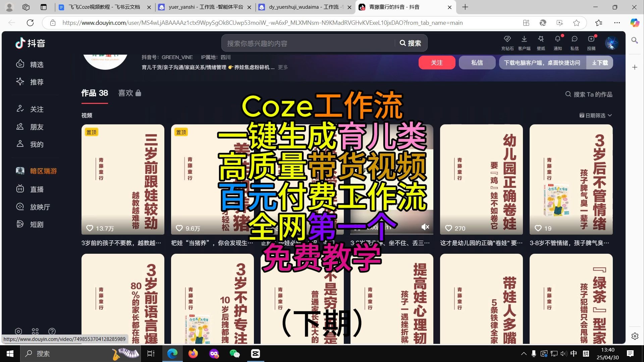Switch to the yuer_yanshi 工作流 tab
The image size is (644, 362).
(x=205, y=7)
